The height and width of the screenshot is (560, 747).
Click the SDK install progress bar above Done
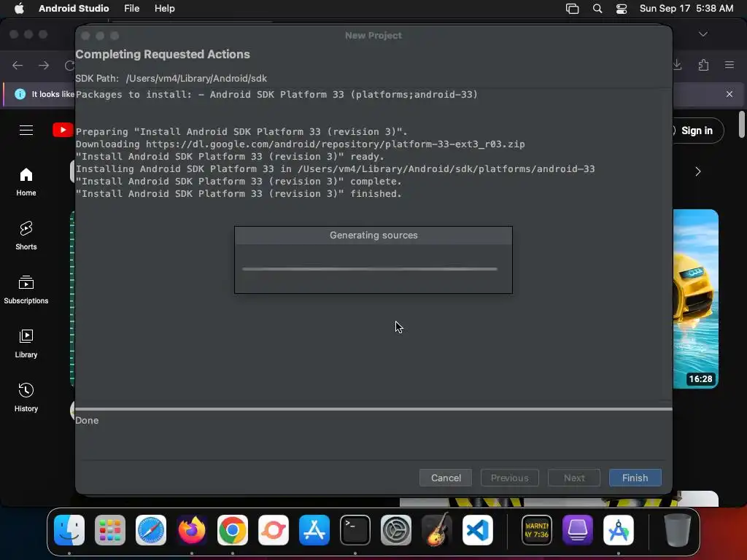pos(373,409)
